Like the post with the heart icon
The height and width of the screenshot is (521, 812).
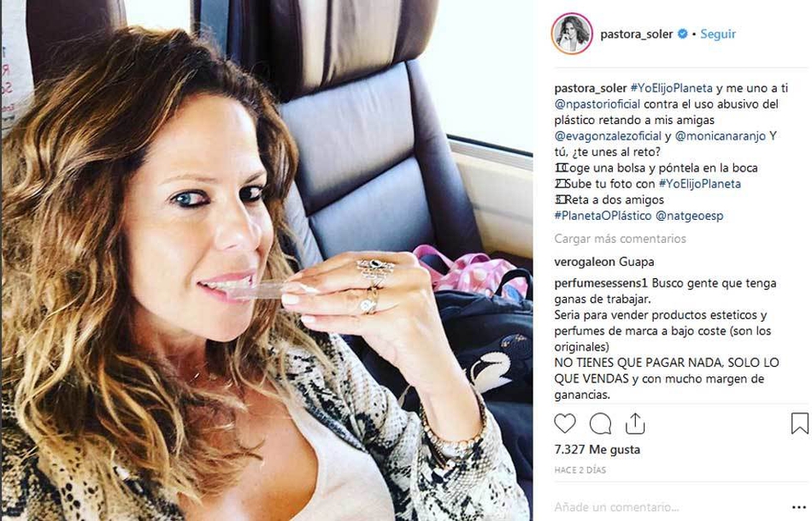[565, 423]
